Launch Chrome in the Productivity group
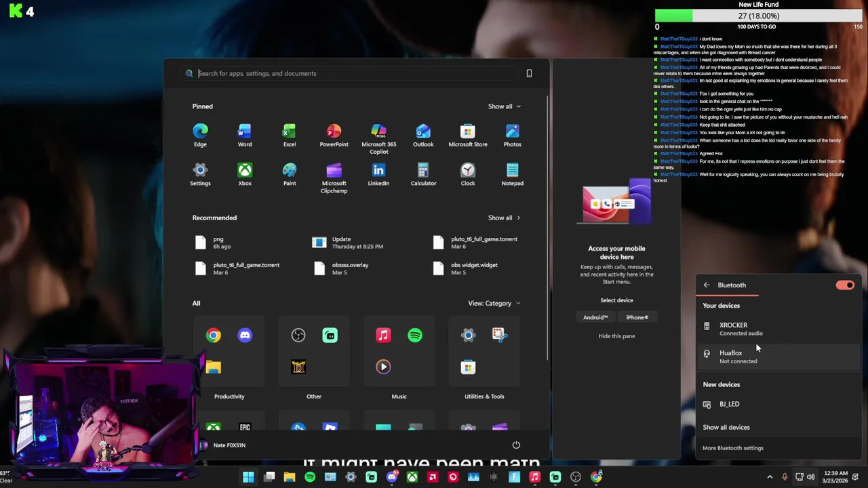Image resolution: width=868 pixels, height=488 pixels. (x=214, y=335)
